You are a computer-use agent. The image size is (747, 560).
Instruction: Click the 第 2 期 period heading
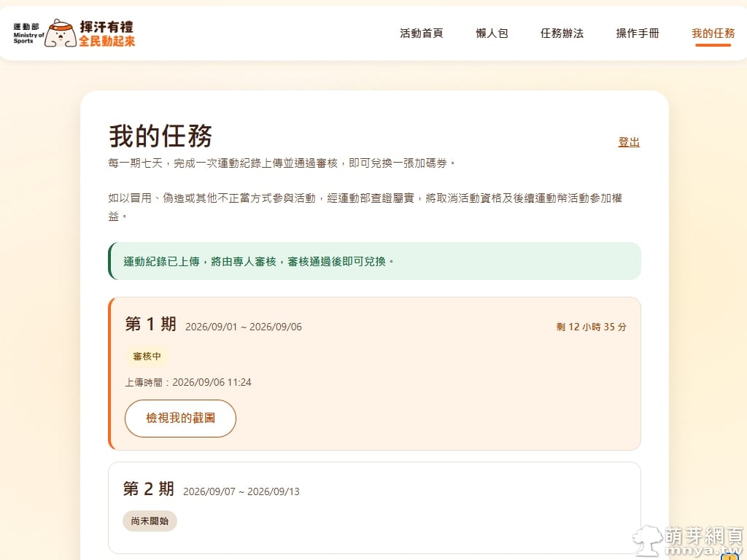pyautogui.click(x=149, y=489)
